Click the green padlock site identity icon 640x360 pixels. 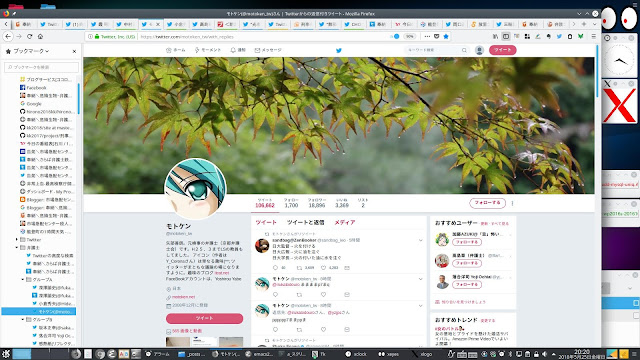pos(97,37)
